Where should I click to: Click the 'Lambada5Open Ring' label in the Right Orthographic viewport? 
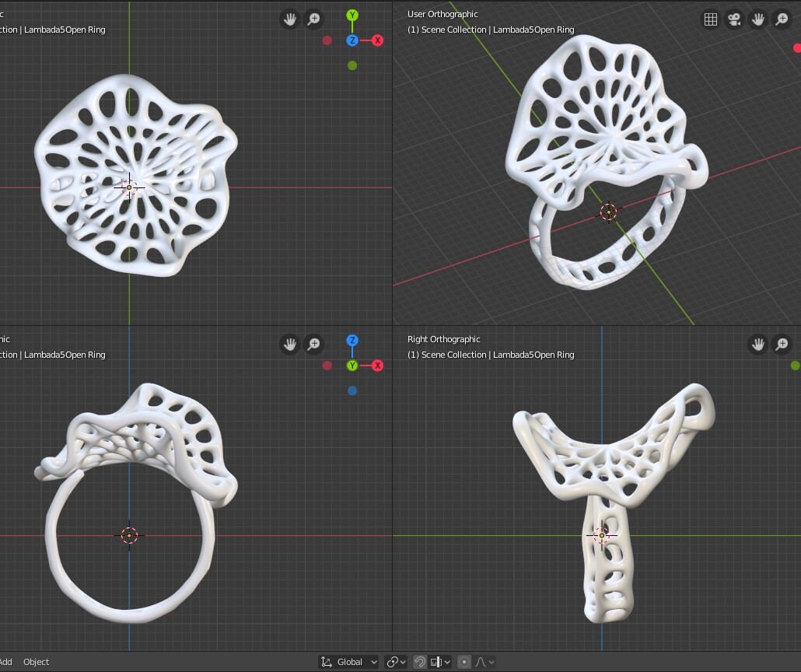[533, 355]
